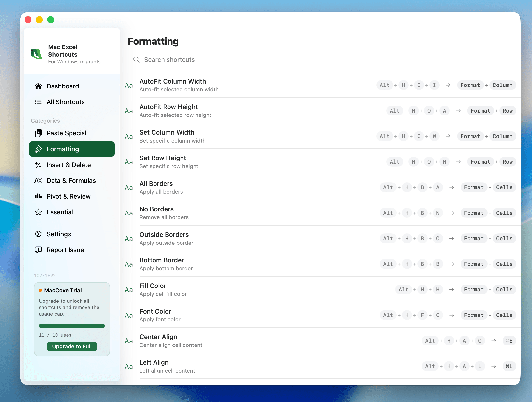Click the 'Formatting' page heading

point(153,41)
